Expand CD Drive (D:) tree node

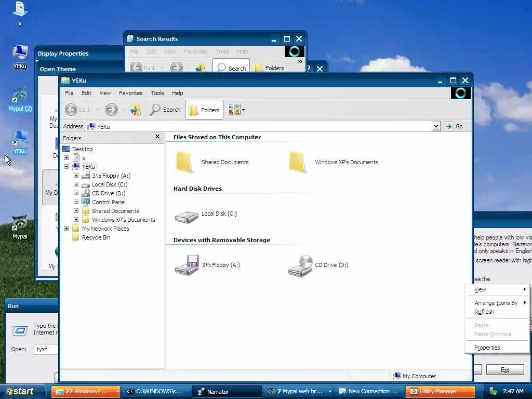(x=76, y=193)
